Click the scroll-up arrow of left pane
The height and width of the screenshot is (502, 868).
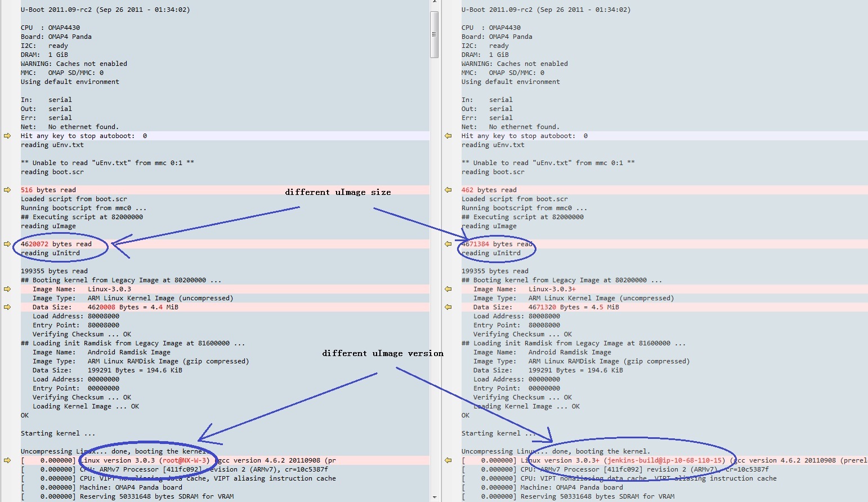[x=434, y=3]
